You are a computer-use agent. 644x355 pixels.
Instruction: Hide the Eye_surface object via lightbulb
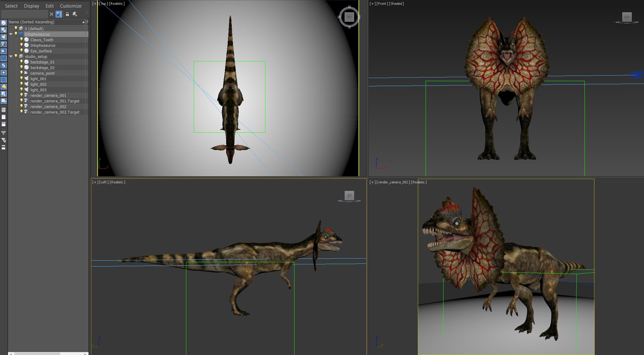(21, 51)
